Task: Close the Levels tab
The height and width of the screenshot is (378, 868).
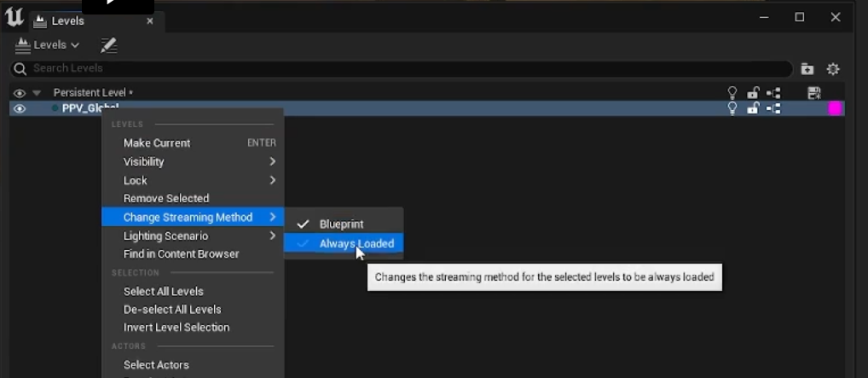Action: 150,21
